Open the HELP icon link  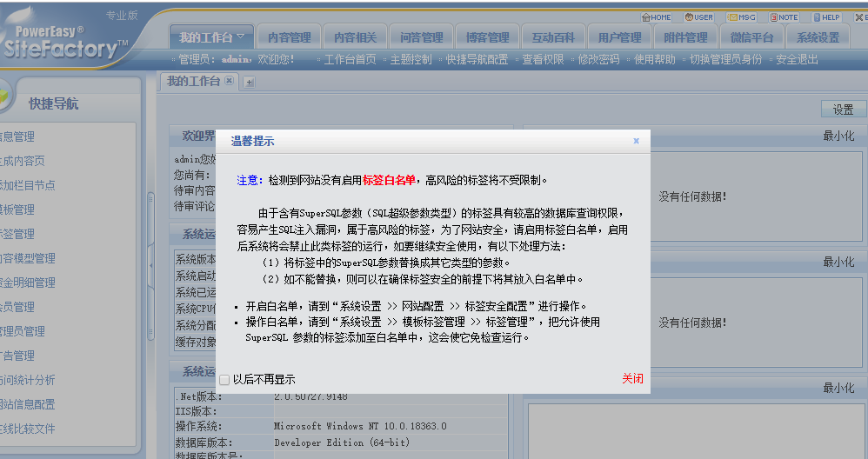(827, 17)
